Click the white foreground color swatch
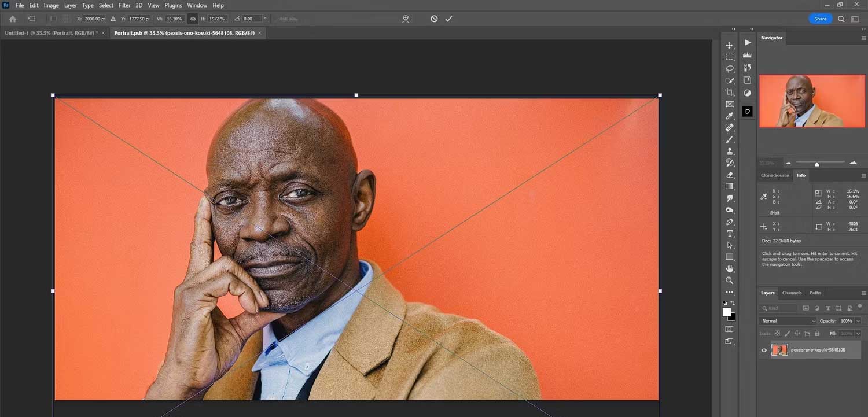This screenshot has width=868, height=417. point(726,312)
